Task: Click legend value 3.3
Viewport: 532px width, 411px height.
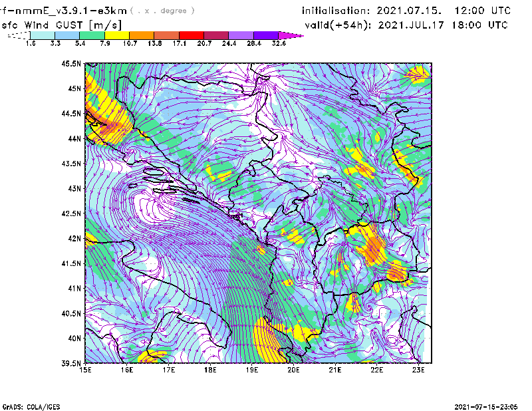Action: point(55,43)
